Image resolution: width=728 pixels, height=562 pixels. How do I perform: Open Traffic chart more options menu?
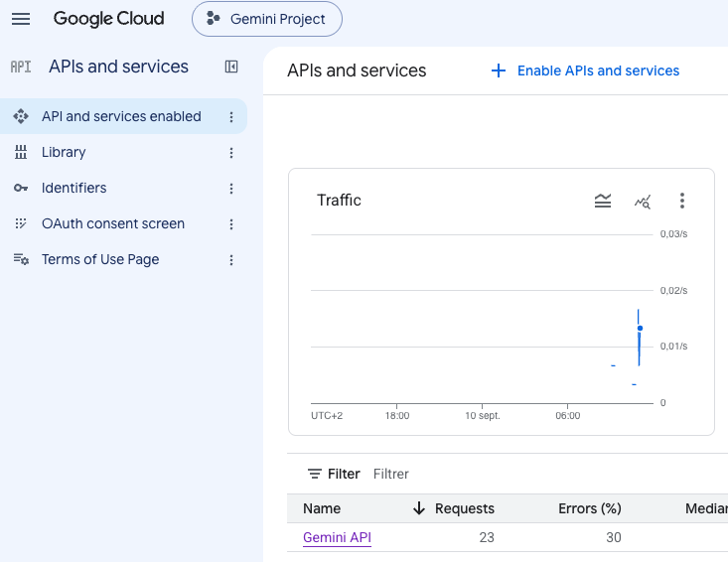point(682,201)
